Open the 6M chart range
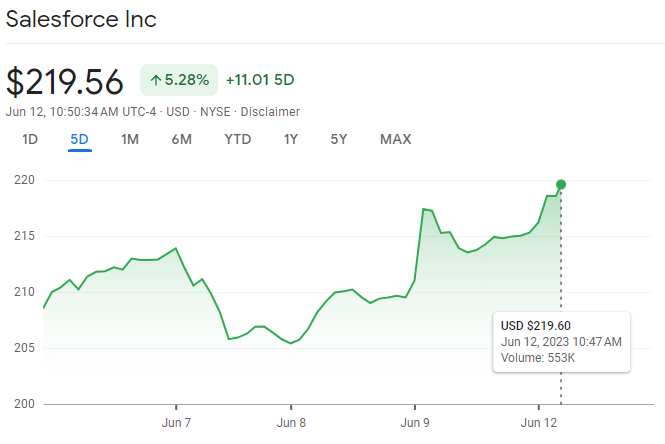The width and height of the screenshot is (665, 444). (x=181, y=139)
